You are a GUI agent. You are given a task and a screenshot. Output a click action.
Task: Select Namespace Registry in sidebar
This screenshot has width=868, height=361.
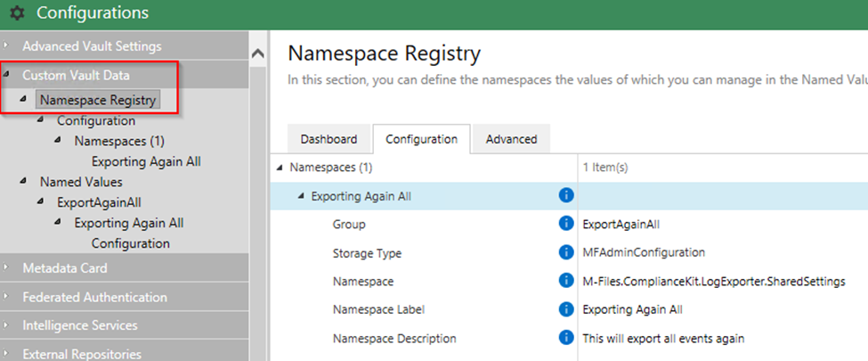tap(98, 101)
